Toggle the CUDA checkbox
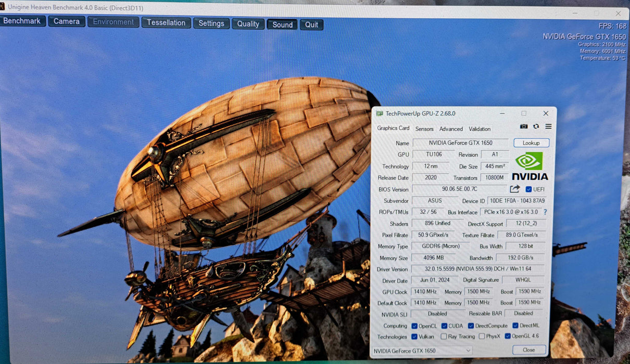 [444, 326]
